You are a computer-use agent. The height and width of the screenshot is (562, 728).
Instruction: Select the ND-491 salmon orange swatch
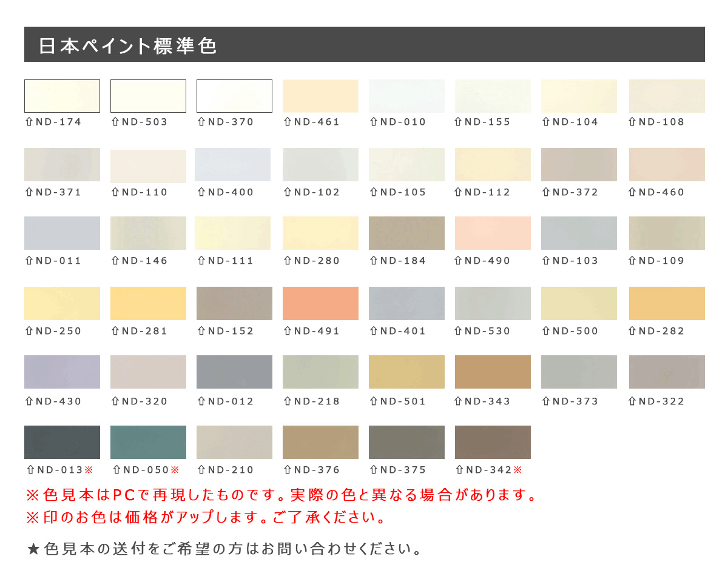(320, 303)
